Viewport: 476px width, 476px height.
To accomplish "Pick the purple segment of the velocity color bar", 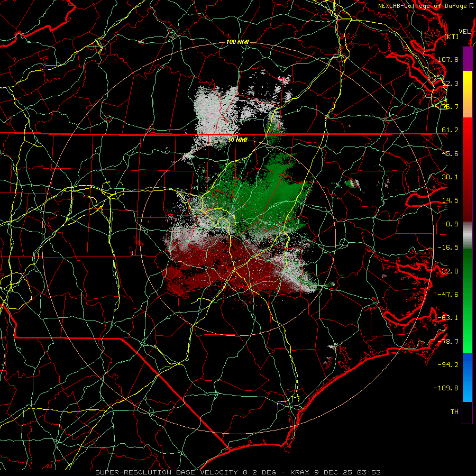I will (467, 59).
